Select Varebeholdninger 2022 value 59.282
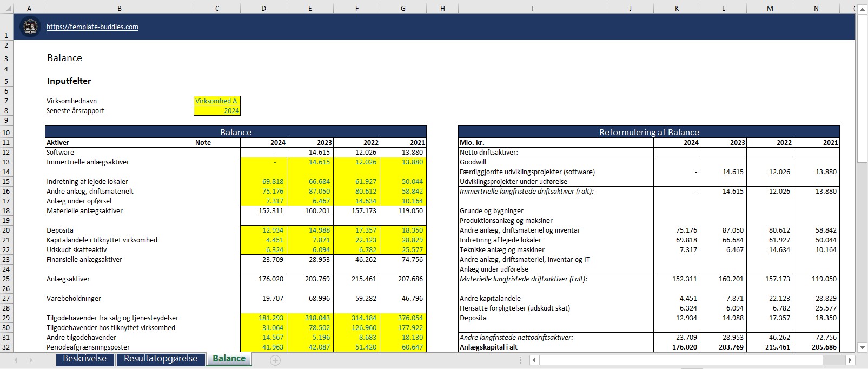Image resolution: width=868 pixels, height=369 pixels. tap(356, 299)
